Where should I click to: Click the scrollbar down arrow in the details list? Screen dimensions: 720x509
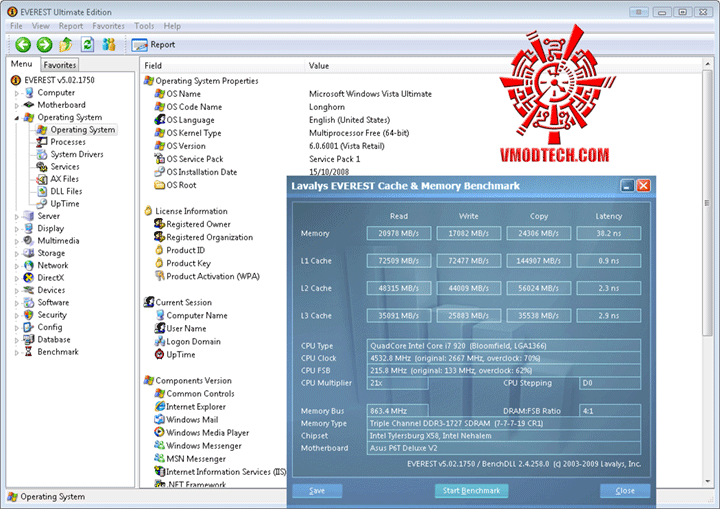[707, 481]
